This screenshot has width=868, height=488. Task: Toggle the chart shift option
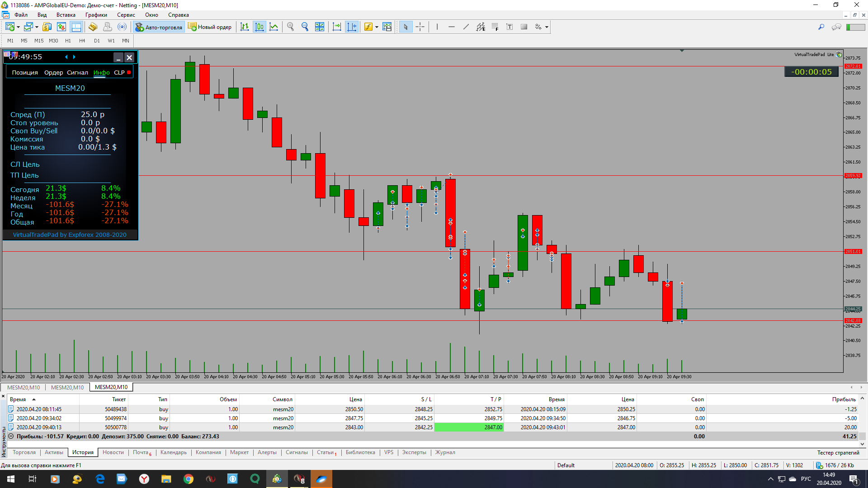[352, 27]
